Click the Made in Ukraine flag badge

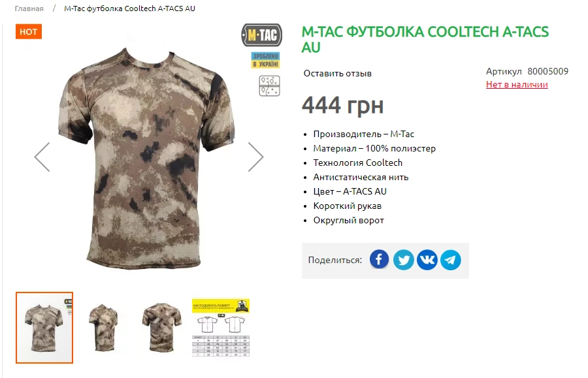[x=265, y=60]
